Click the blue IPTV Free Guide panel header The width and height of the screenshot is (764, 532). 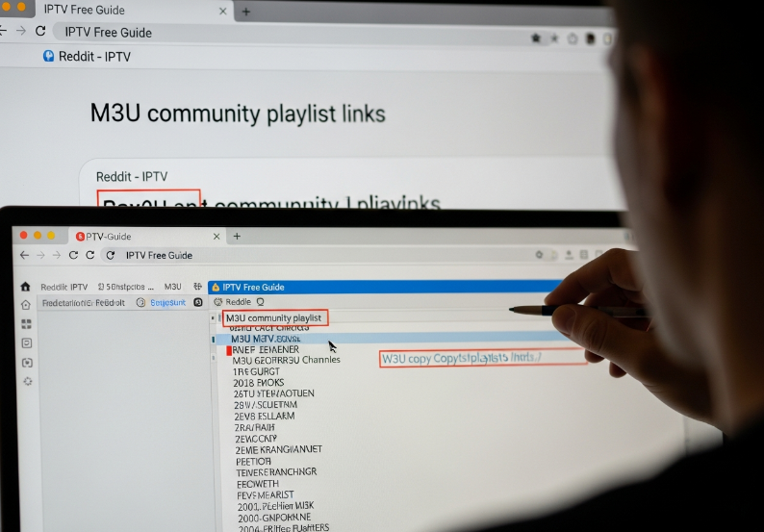tap(385, 287)
